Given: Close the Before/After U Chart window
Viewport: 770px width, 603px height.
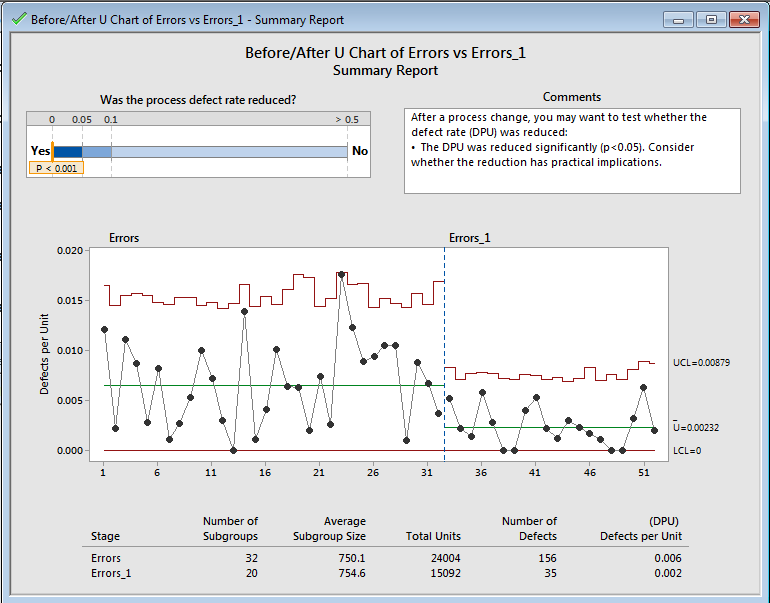Looking at the screenshot, I should coord(743,19).
